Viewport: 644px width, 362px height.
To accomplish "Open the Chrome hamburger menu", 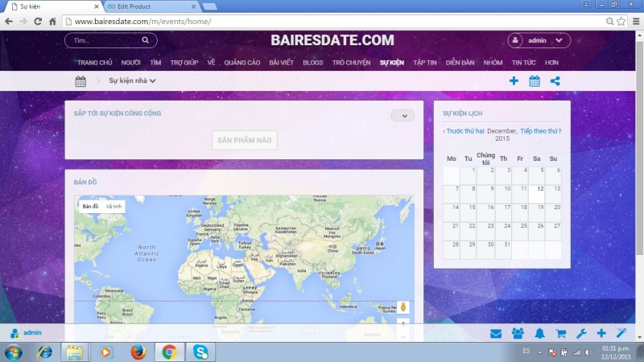I will pyautogui.click(x=636, y=22).
